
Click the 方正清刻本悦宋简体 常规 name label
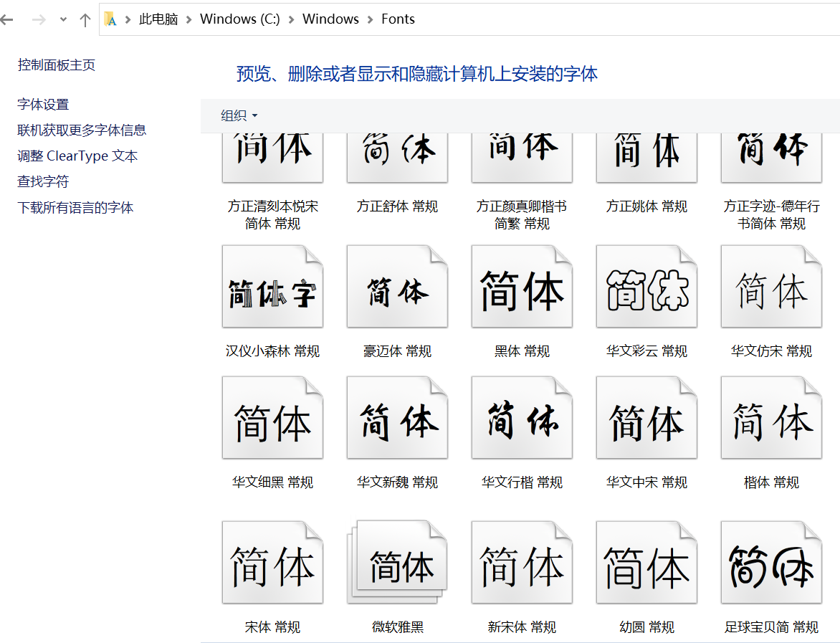coord(272,215)
